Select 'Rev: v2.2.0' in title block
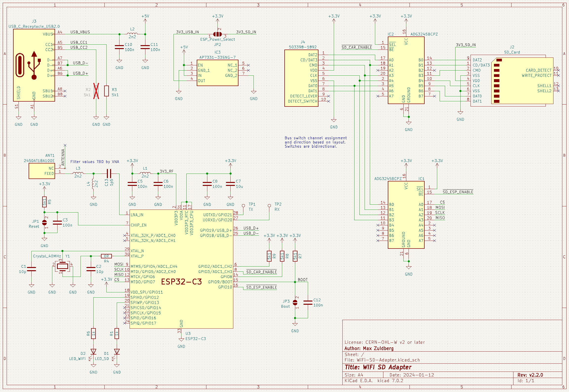This screenshot has height=392, width=569. click(x=530, y=375)
